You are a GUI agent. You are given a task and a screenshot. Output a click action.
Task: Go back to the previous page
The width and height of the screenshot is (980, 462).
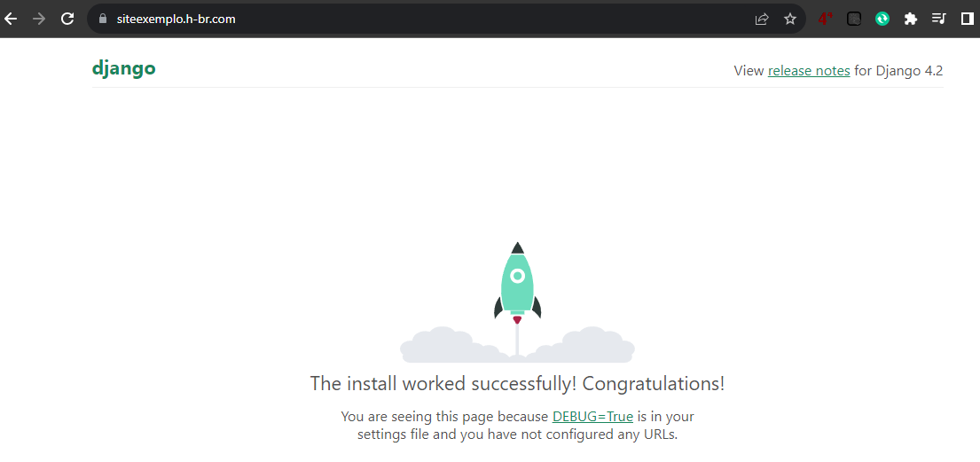click(12, 19)
